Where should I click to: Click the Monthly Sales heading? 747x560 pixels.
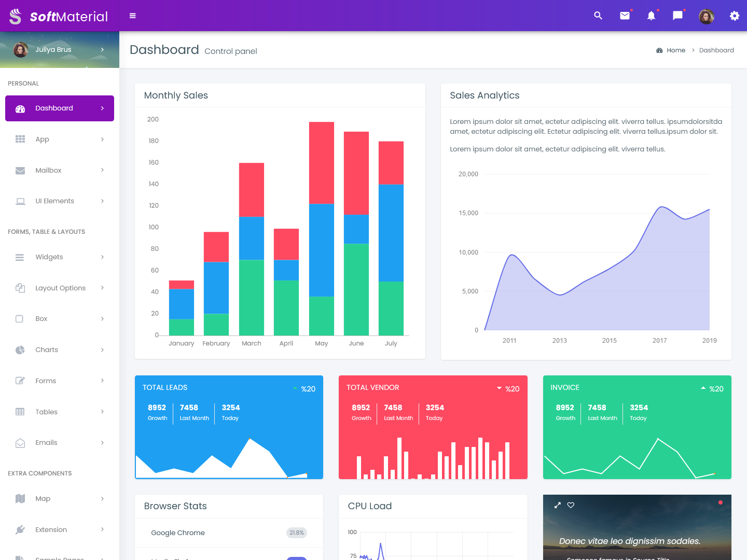point(176,95)
